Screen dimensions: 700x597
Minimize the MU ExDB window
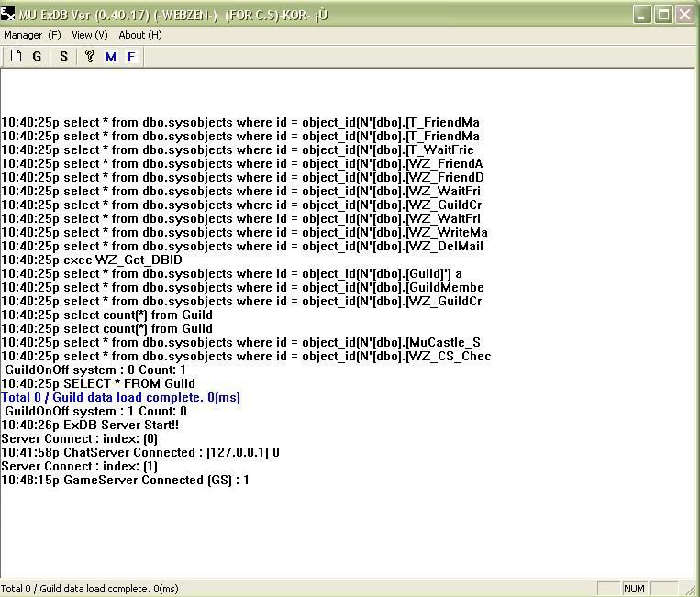click(x=642, y=14)
